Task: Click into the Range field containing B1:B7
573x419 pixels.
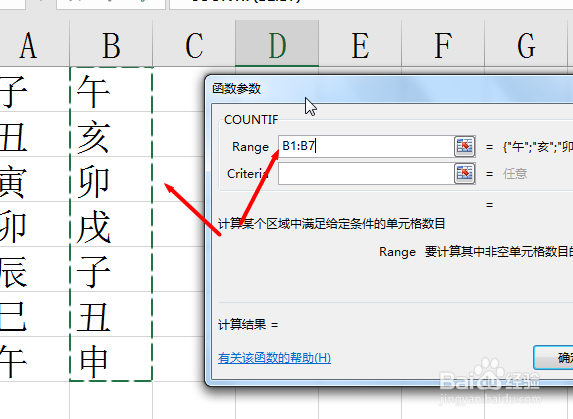Action: [366, 146]
